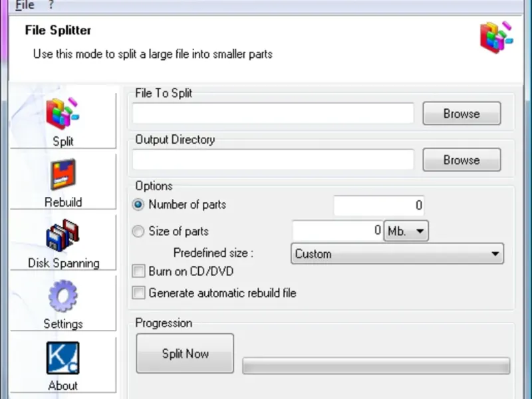Expand the Predefined size Custom dropdown
This screenshot has width=532, height=399.
point(397,254)
